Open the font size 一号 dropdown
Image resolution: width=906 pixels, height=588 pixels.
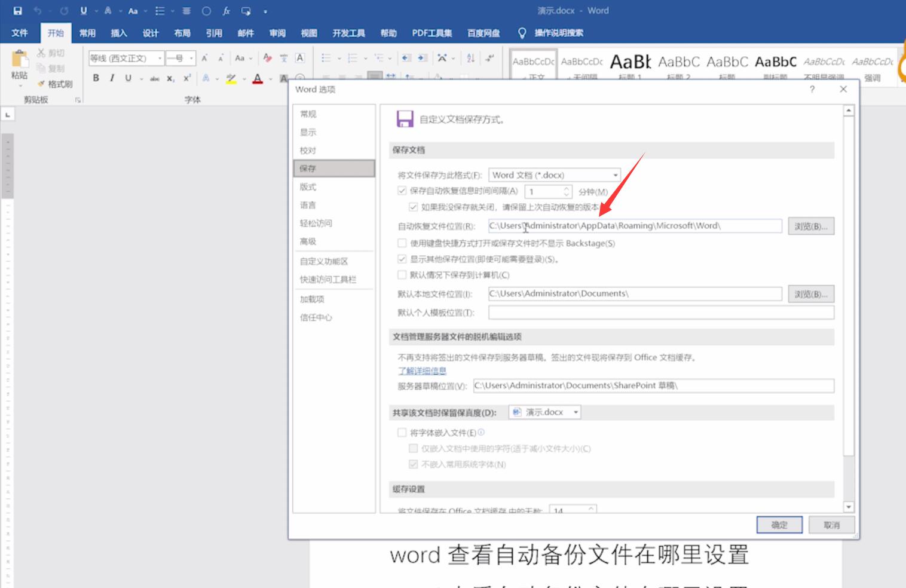[x=191, y=58]
